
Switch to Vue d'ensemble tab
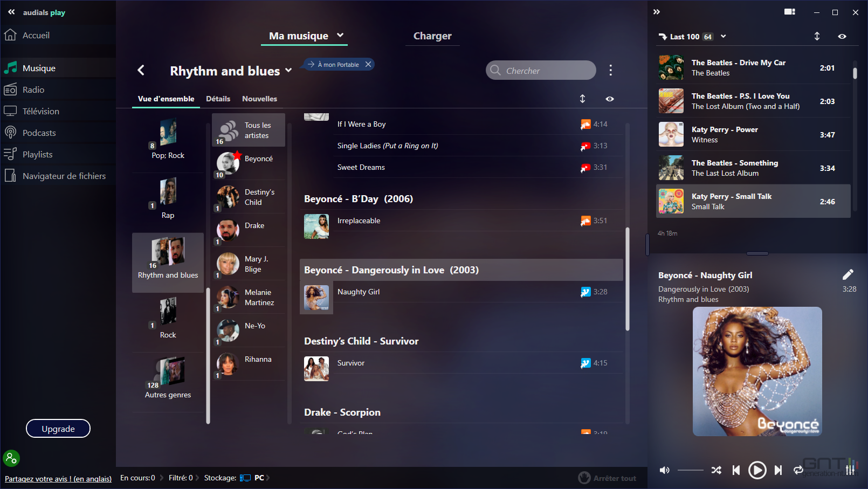pos(166,99)
